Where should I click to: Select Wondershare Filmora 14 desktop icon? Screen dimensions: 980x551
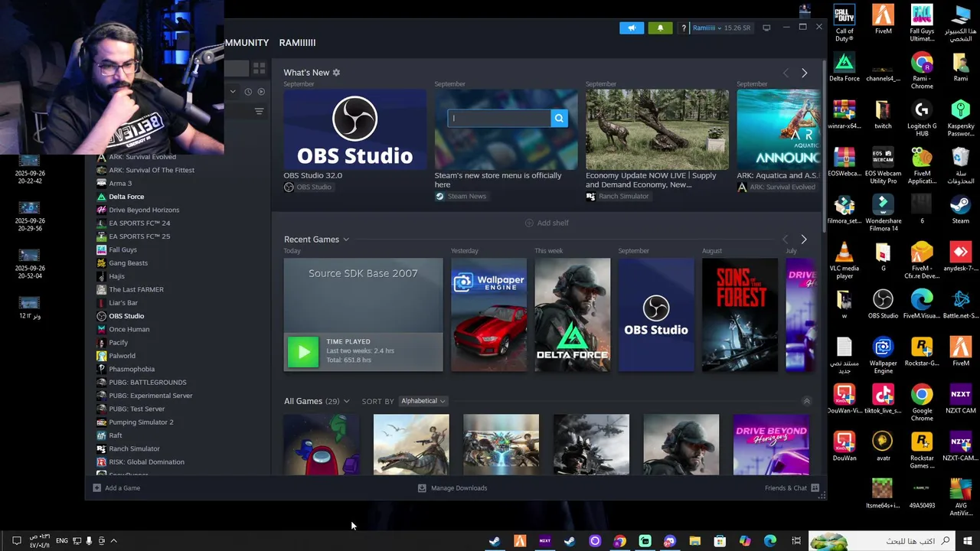point(883,213)
